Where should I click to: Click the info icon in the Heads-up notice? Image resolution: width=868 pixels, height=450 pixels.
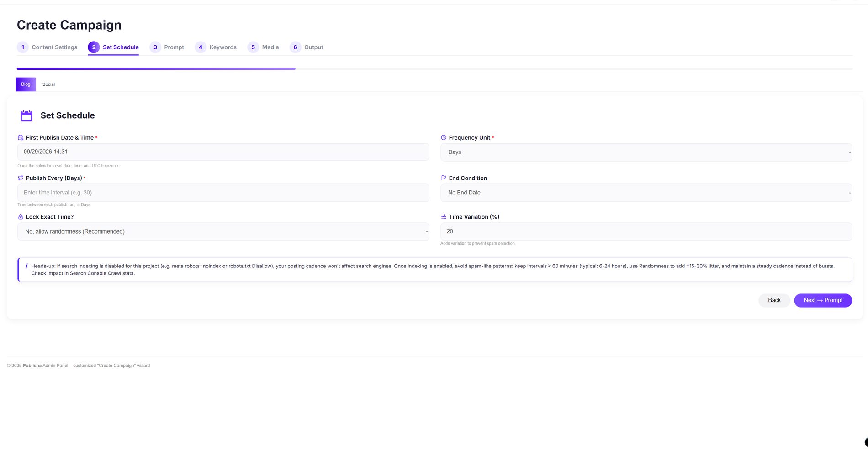pyautogui.click(x=26, y=266)
